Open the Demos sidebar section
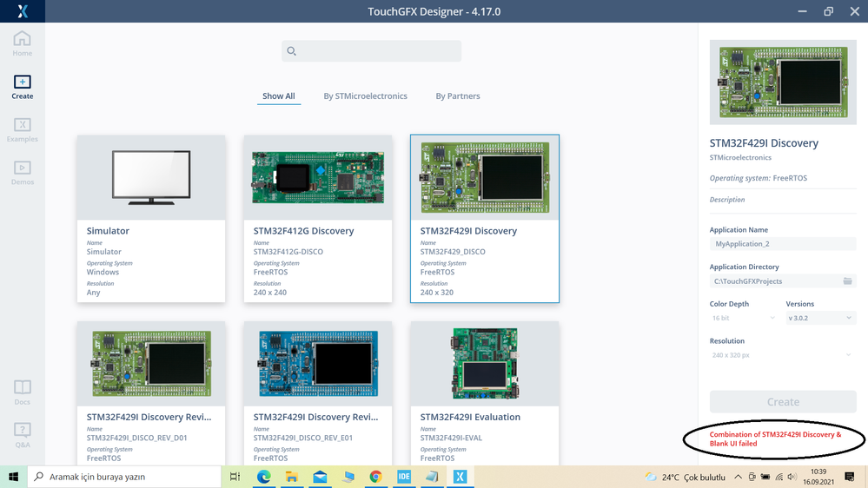 (x=22, y=173)
